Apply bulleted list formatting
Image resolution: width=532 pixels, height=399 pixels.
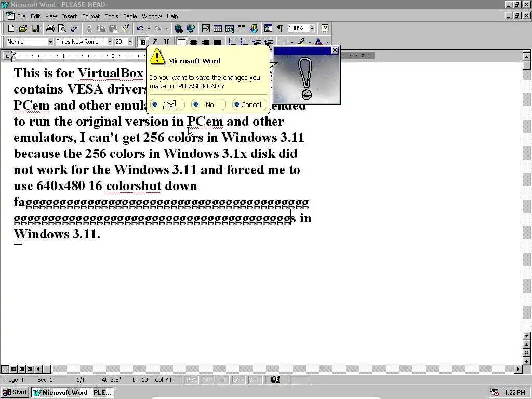point(244,42)
